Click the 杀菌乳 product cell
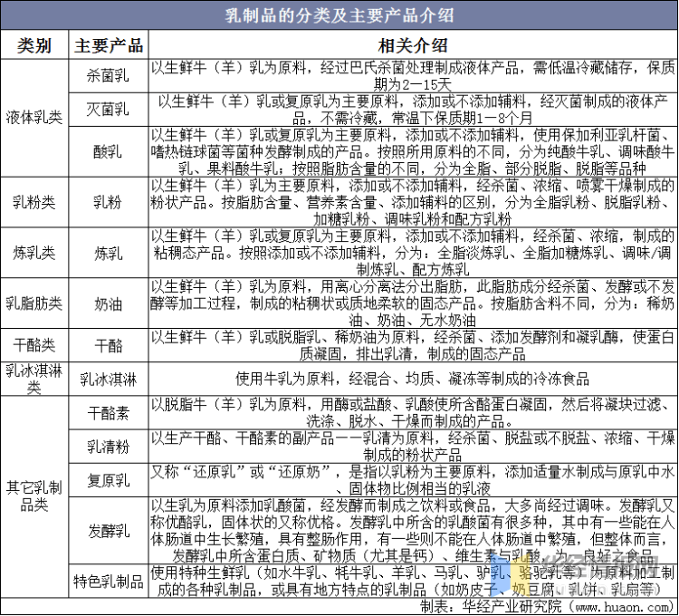Screen dimensions: 679x616 coord(109,76)
